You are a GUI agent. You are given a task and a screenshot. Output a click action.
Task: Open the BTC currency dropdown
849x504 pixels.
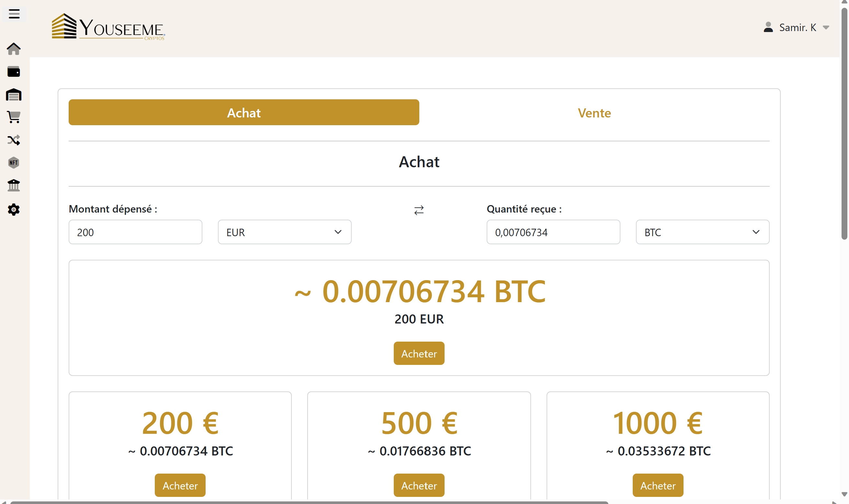click(x=702, y=232)
